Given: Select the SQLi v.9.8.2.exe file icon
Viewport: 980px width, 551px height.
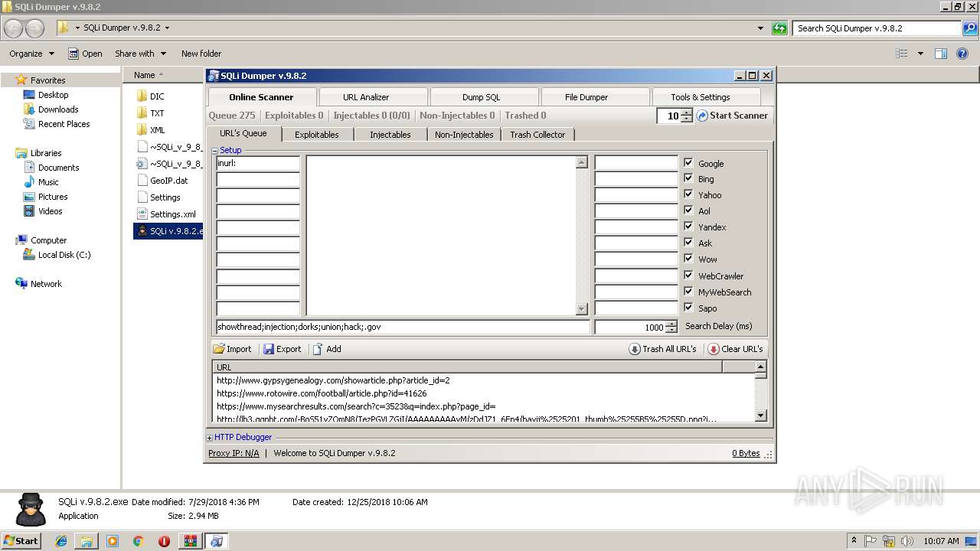Looking at the screenshot, I should coord(142,230).
